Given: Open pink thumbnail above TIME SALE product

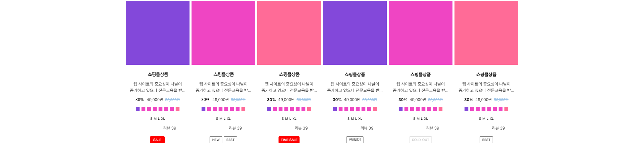Looking at the screenshot, I should [x=289, y=33].
